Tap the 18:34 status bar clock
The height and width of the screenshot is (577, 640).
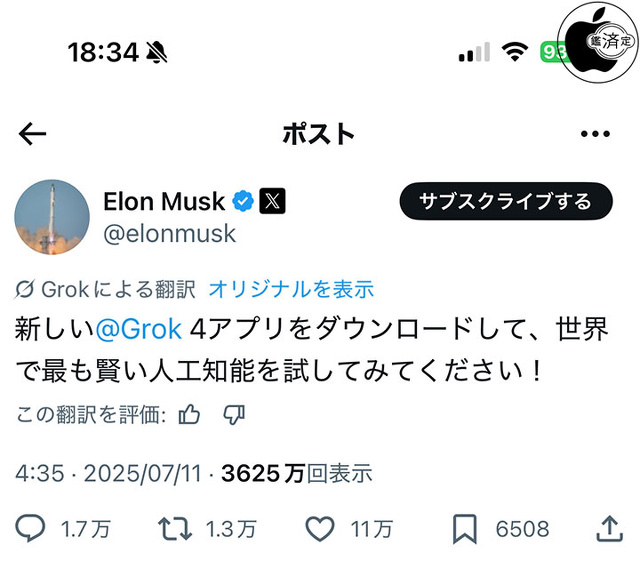tap(103, 52)
